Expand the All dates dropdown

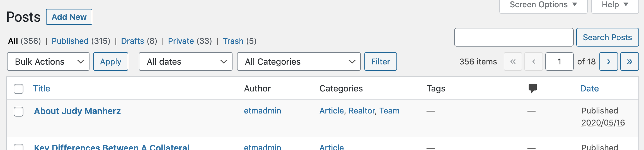coord(186,62)
